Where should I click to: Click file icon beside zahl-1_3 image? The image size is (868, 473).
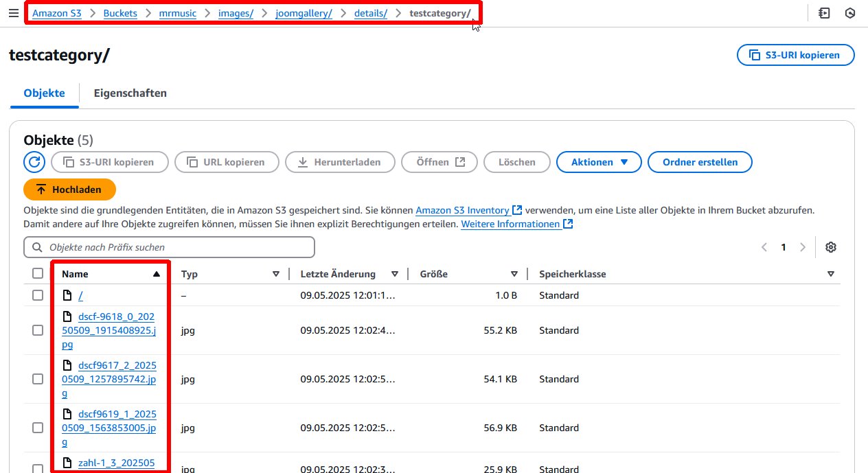pyautogui.click(x=67, y=463)
